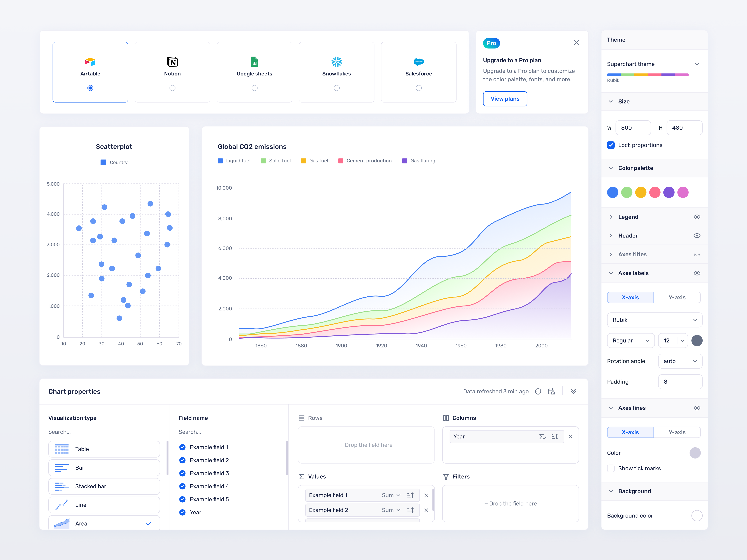This screenshot has width=747, height=560.
Task: Click sort icon for Example field 1
Action: [x=410, y=495]
